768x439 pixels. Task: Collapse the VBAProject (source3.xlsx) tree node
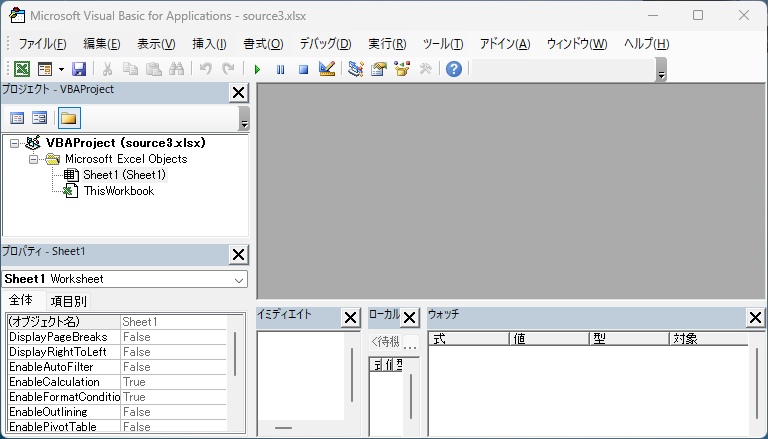15,143
